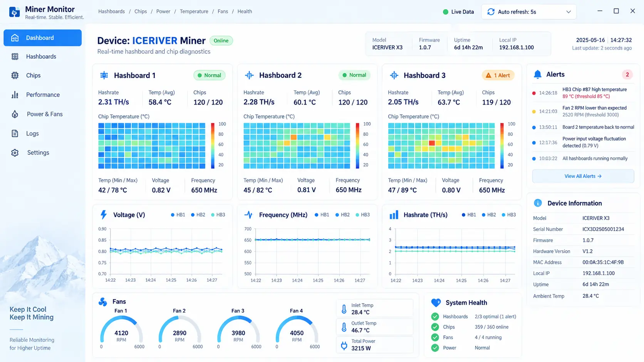Click the Chips processor icon in sidebar

click(x=15, y=75)
